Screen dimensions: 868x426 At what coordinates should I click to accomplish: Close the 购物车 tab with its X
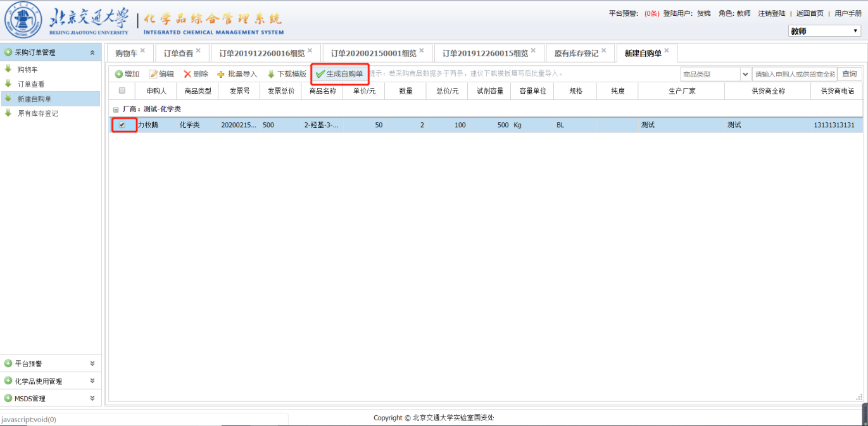(142, 51)
